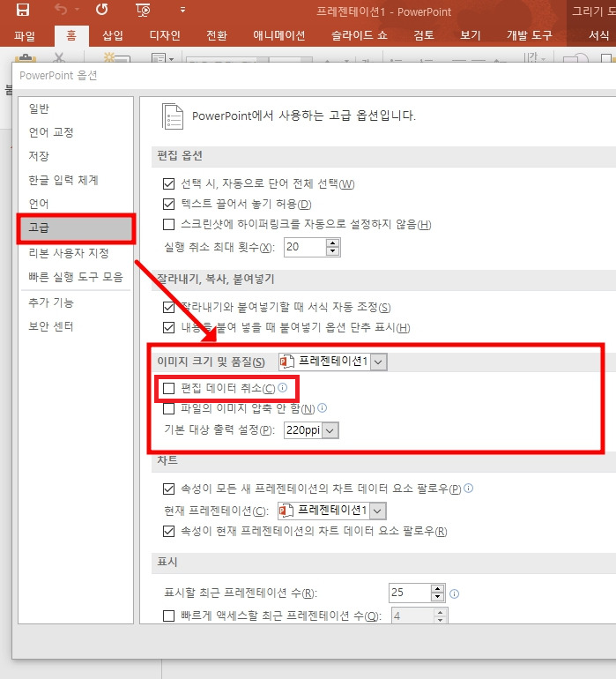Enable 빠르게 액세스할 최근 프레젠테이션 수 checkbox

[169, 616]
